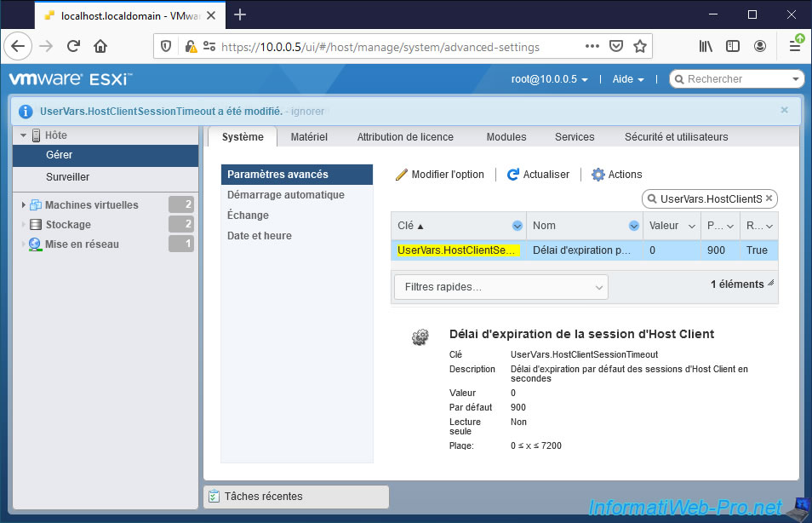Click the Actualiser refresh icon

point(513,175)
